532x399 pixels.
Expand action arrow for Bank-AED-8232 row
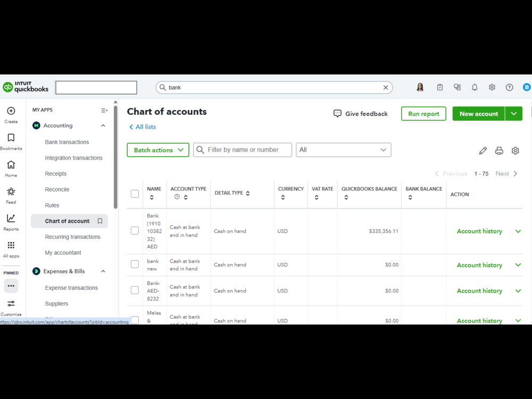[x=518, y=291]
